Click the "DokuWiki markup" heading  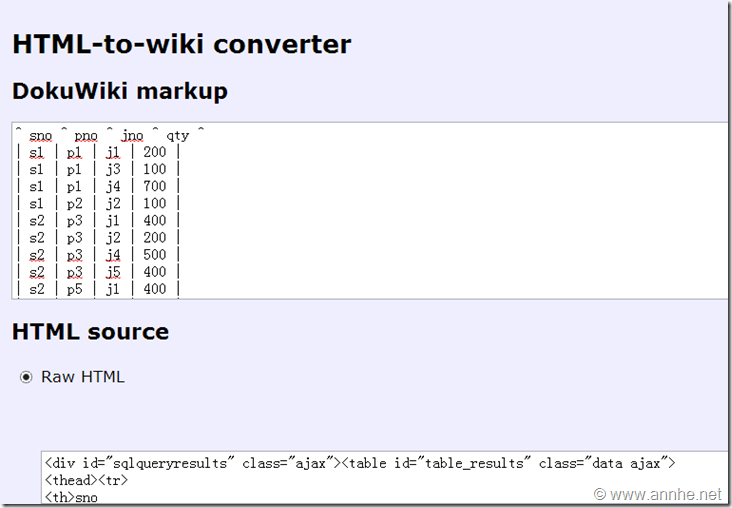pyautogui.click(x=119, y=91)
